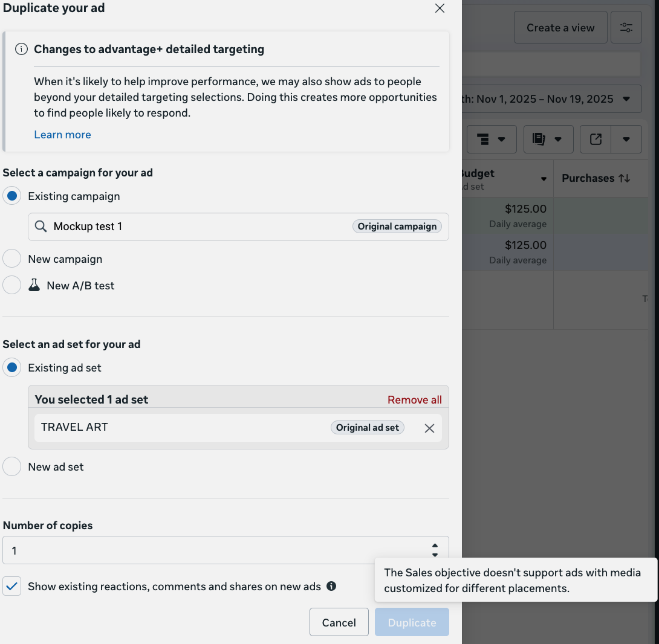
Task: Click the search magnifier icon in campaign field
Action: tap(41, 227)
